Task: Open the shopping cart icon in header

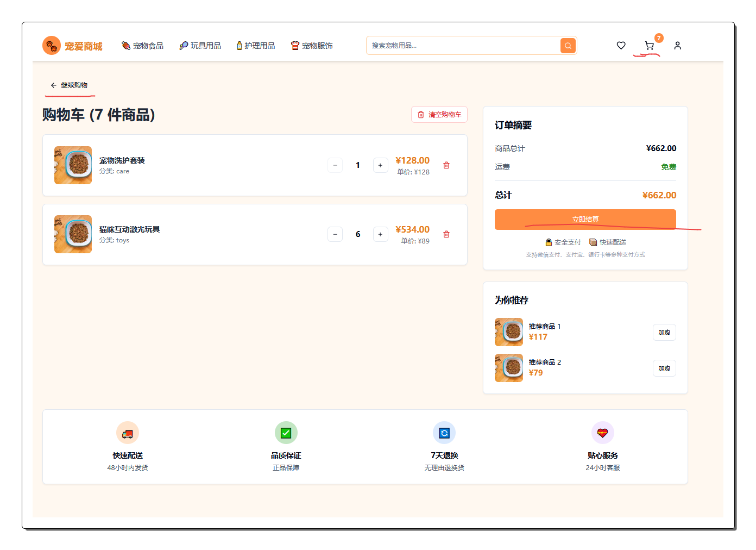Action: click(649, 46)
